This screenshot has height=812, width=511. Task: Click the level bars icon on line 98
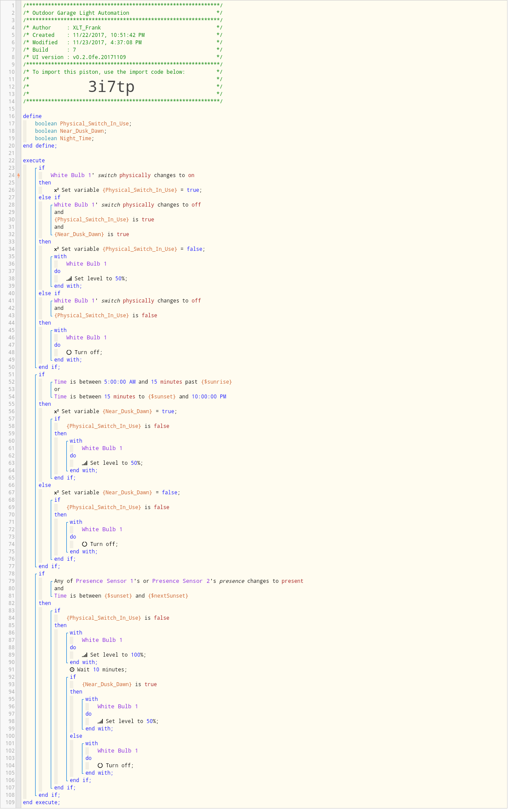(100, 721)
